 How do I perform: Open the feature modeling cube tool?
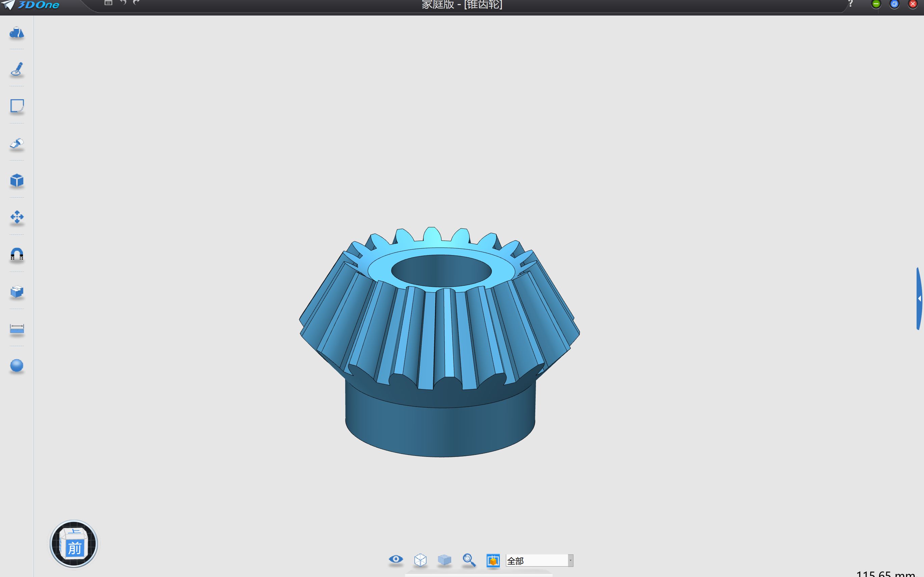pyautogui.click(x=17, y=180)
